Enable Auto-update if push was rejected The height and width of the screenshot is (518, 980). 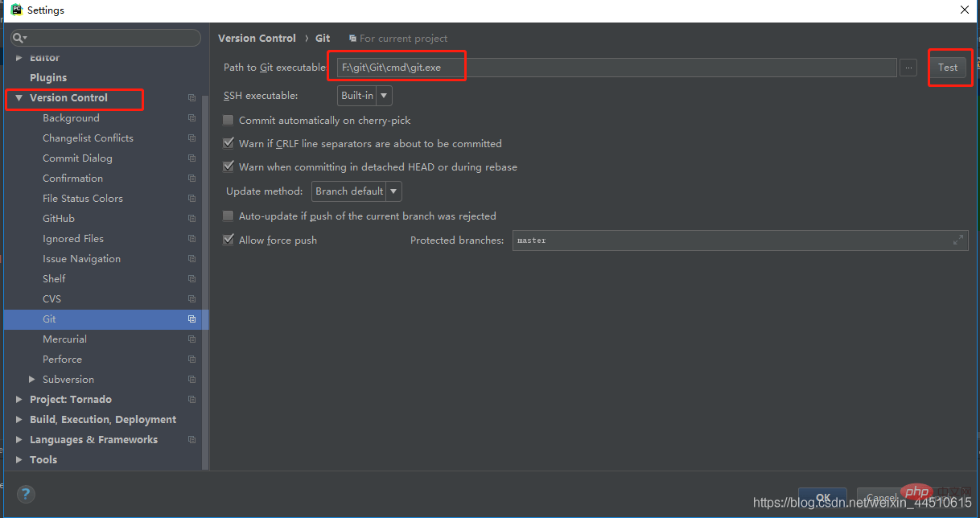tap(229, 216)
